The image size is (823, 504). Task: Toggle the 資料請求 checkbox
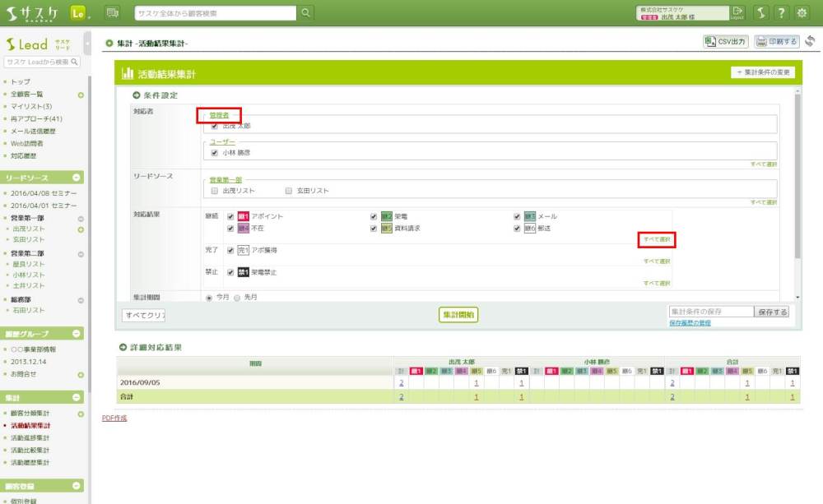[374, 228]
